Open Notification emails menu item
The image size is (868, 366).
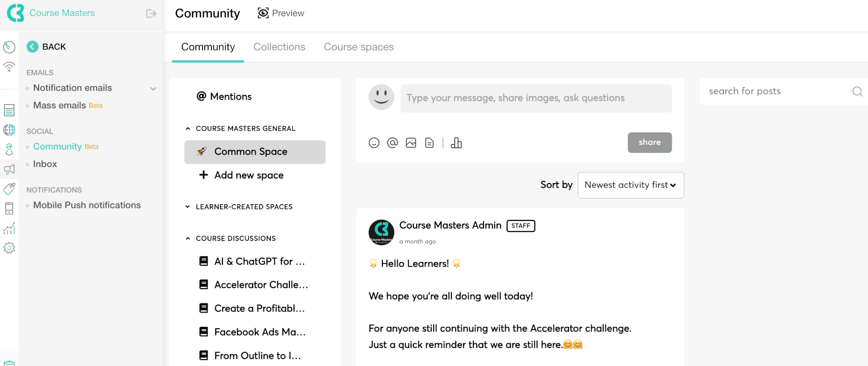pyautogui.click(x=72, y=88)
